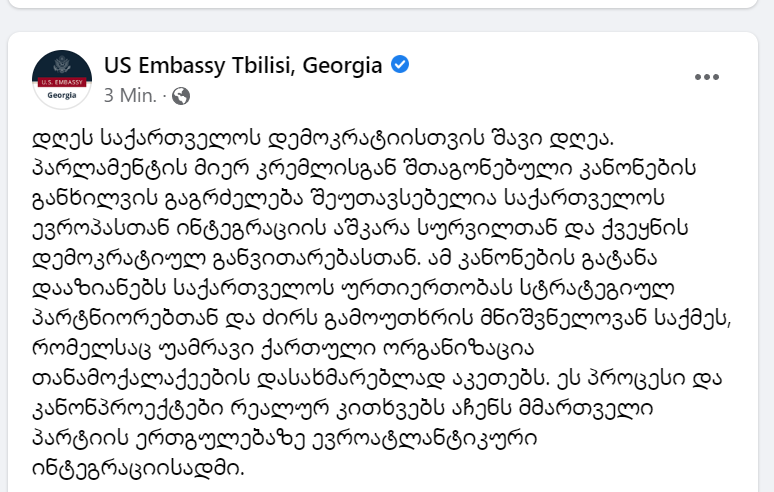Click the Georgia label inside the avatar

click(62, 95)
